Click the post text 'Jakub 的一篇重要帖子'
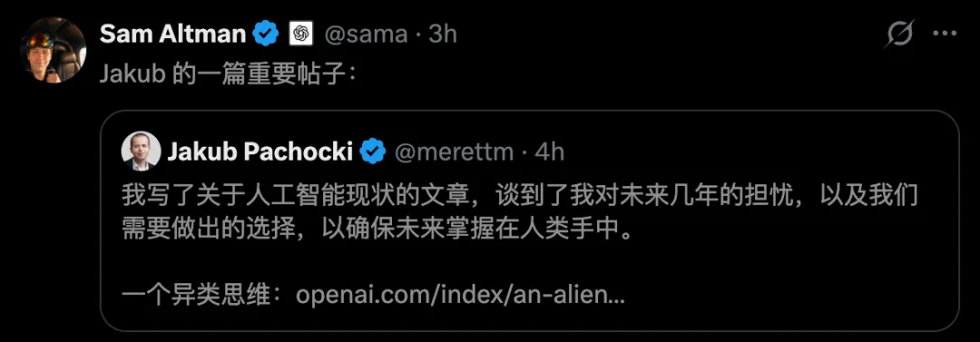The image size is (980, 342). click(x=228, y=75)
